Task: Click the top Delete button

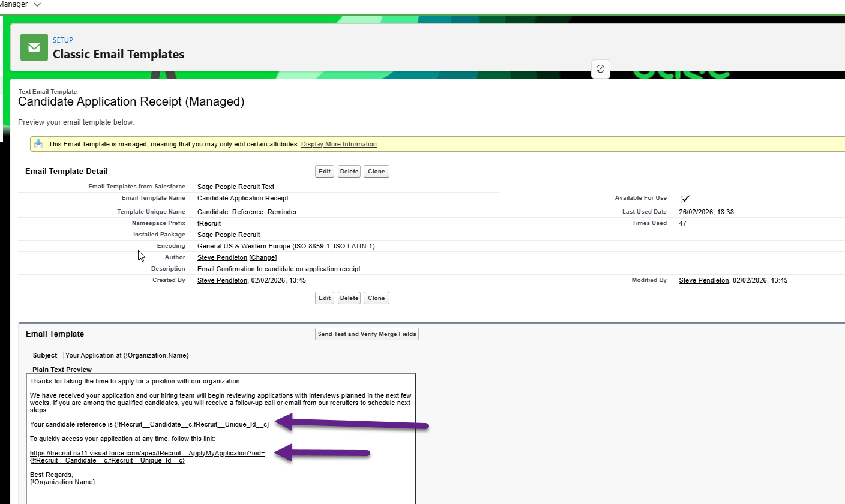Action: (349, 172)
